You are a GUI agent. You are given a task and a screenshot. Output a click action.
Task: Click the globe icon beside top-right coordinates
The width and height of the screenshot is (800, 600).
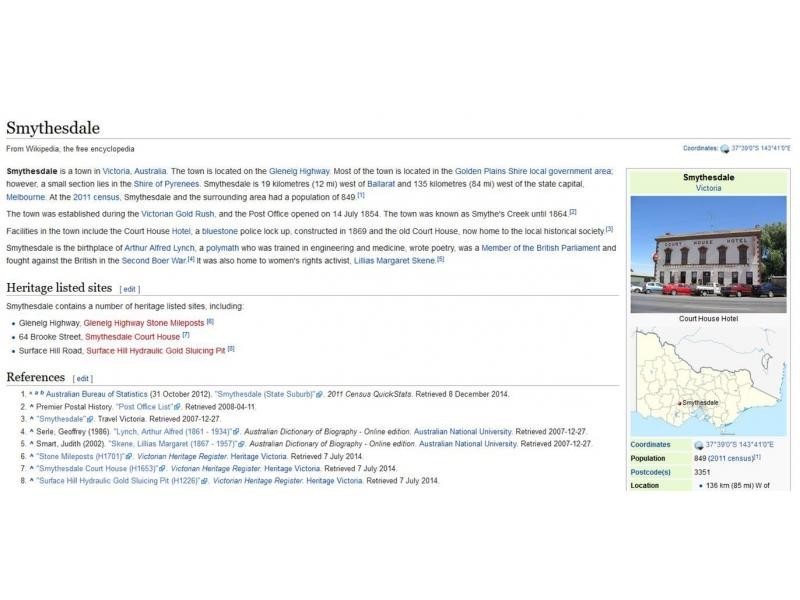725,149
